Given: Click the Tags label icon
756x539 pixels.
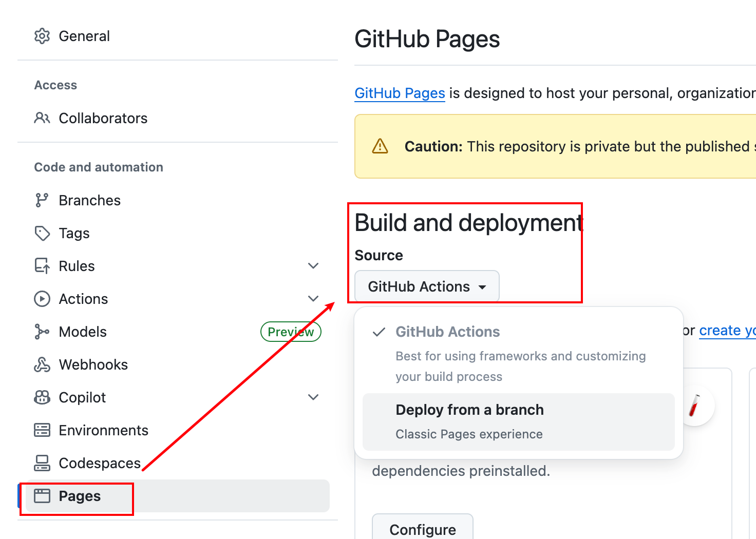Looking at the screenshot, I should [x=42, y=233].
